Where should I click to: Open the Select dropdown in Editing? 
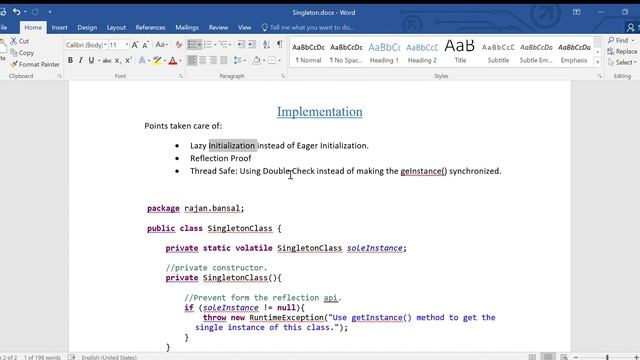pyautogui.click(x=622, y=62)
